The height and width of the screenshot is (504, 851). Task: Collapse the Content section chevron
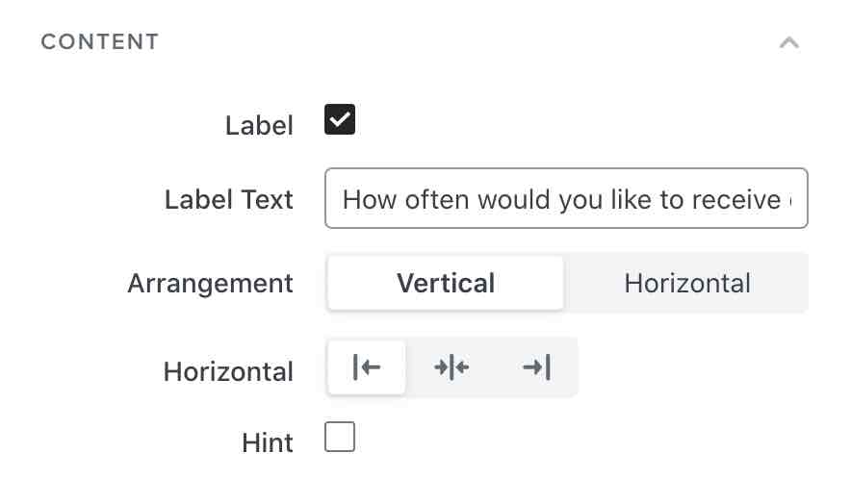[789, 42]
